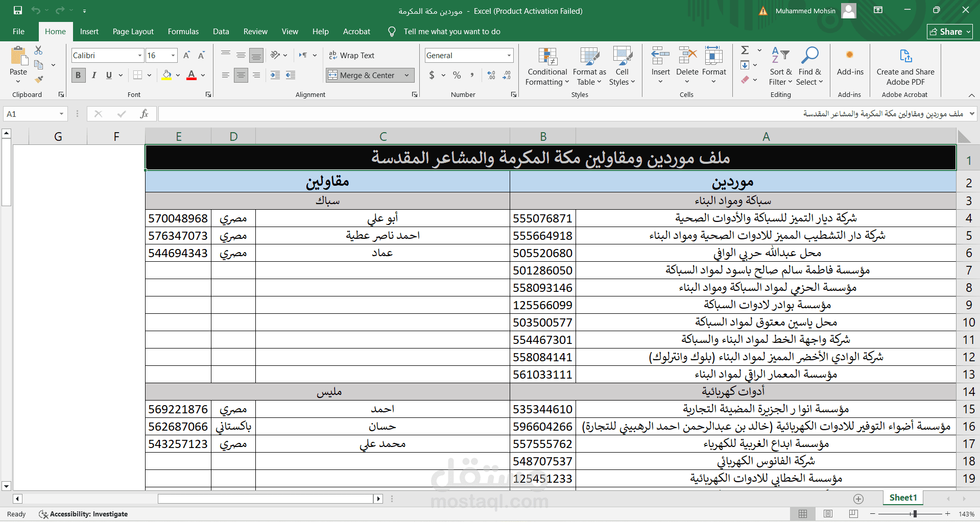Image resolution: width=980 pixels, height=522 pixels.
Task: Switch to the Formulas tab
Action: 183,32
